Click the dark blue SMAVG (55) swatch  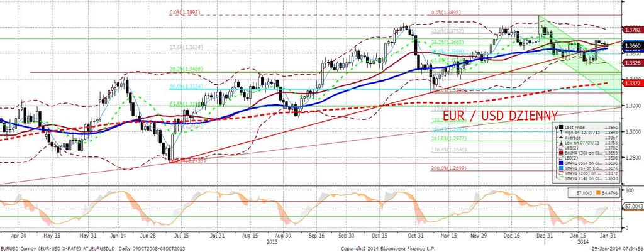pyautogui.click(x=561, y=163)
